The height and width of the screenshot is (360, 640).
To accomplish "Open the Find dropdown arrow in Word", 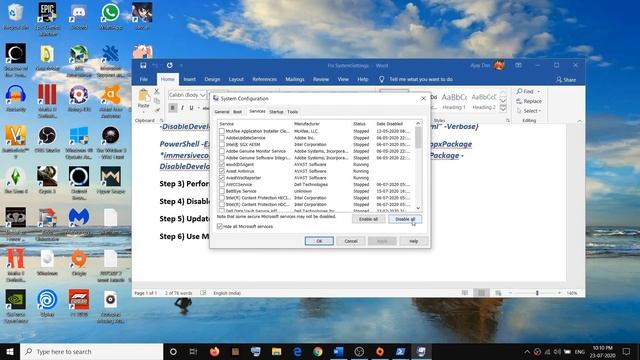I will coord(539,91).
